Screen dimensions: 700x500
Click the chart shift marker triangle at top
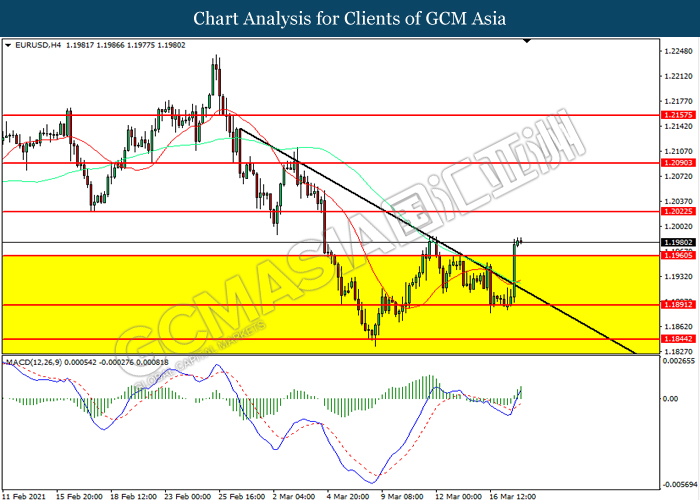pos(527,41)
